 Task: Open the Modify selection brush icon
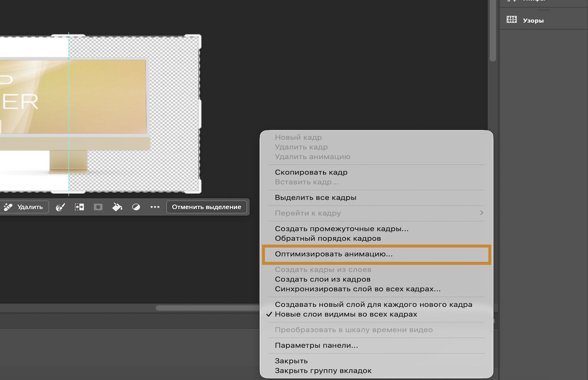click(x=60, y=207)
